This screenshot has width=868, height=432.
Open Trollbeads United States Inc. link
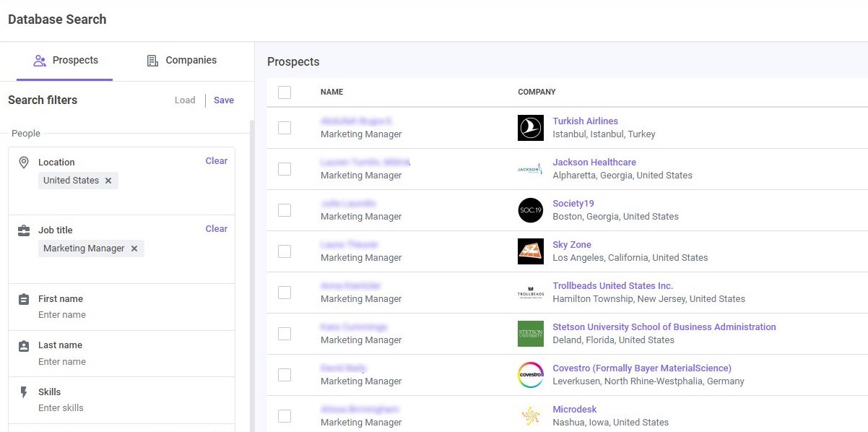[612, 286]
